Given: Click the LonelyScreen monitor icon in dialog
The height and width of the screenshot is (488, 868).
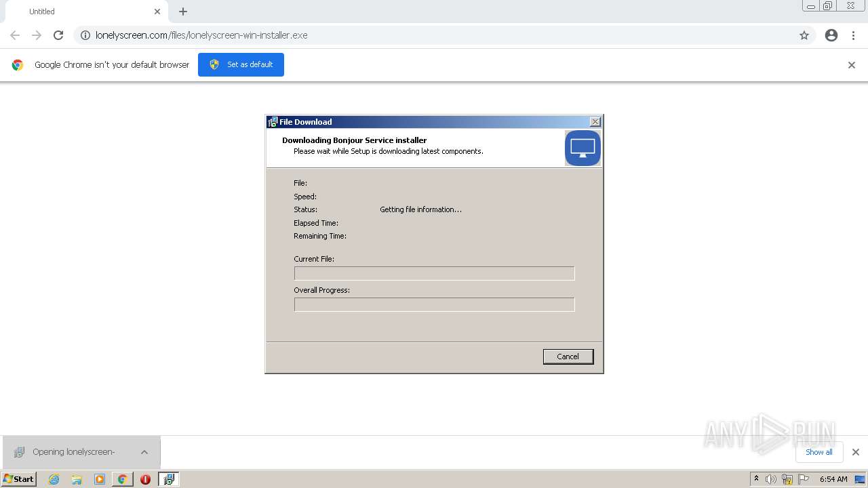Looking at the screenshot, I should 583,148.
